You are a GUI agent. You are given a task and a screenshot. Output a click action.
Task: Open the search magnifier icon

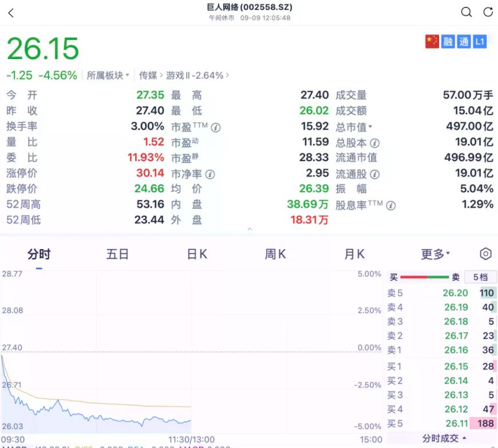click(467, 12)
